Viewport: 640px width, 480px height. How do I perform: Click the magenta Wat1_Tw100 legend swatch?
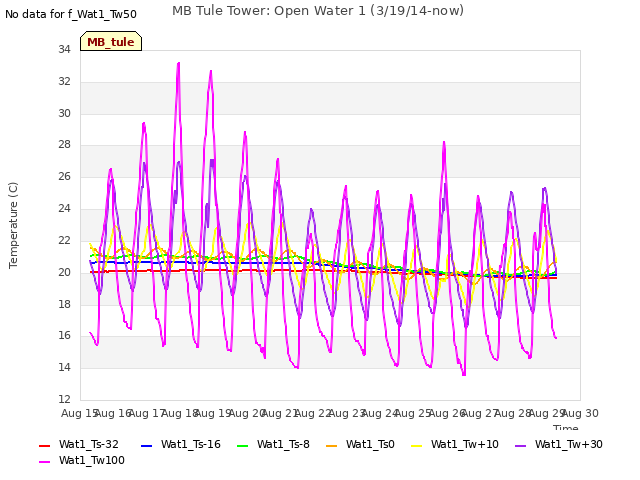(44, 461)
